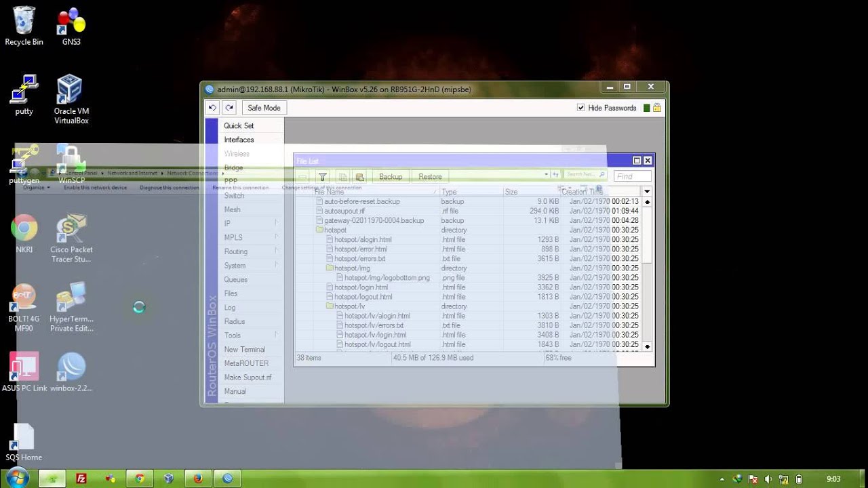This screenshot has height=488, width=868.
Task: Open the Recycle Bin desktop icon
Action: point(24,26)
